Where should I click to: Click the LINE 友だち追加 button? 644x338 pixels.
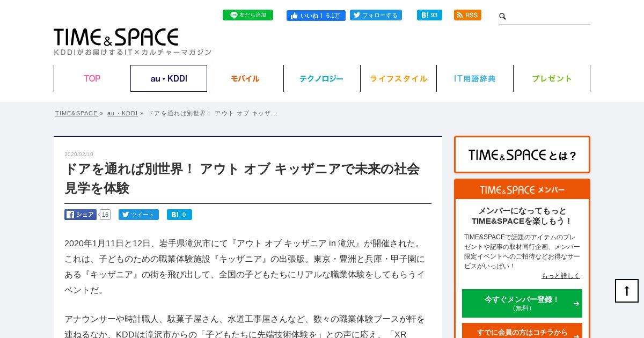[x=247, y=15]
